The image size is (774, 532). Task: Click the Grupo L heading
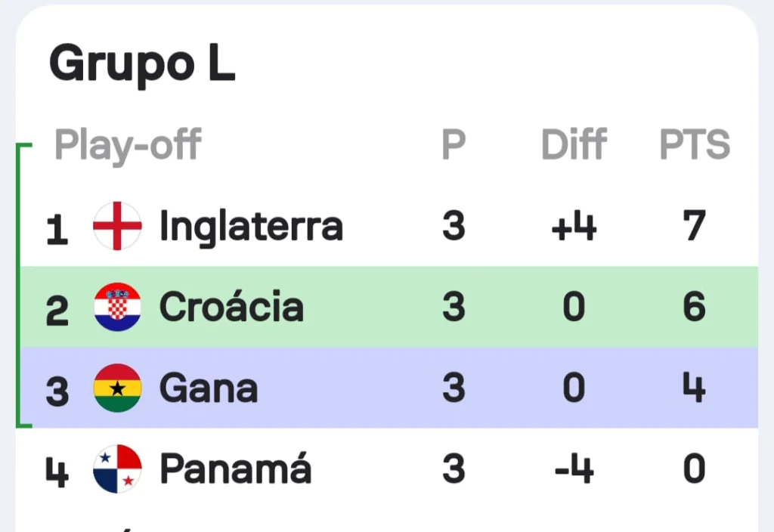click(142, 65)
